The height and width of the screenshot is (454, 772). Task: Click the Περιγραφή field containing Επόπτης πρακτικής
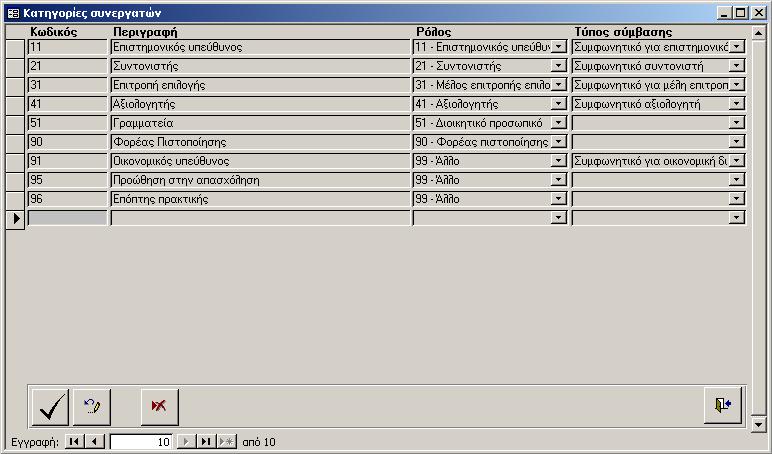pos(260,199)
